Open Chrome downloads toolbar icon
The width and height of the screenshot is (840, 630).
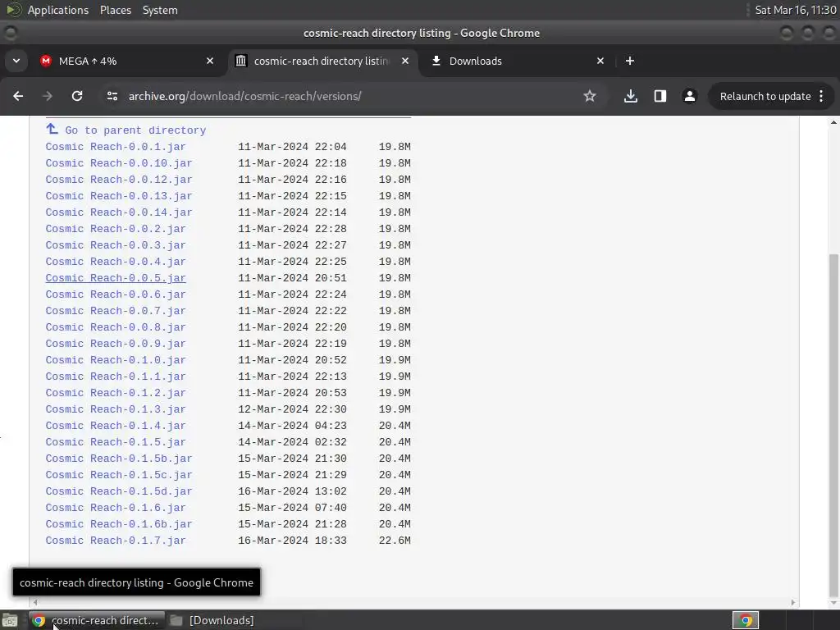(x=631, y=96)
